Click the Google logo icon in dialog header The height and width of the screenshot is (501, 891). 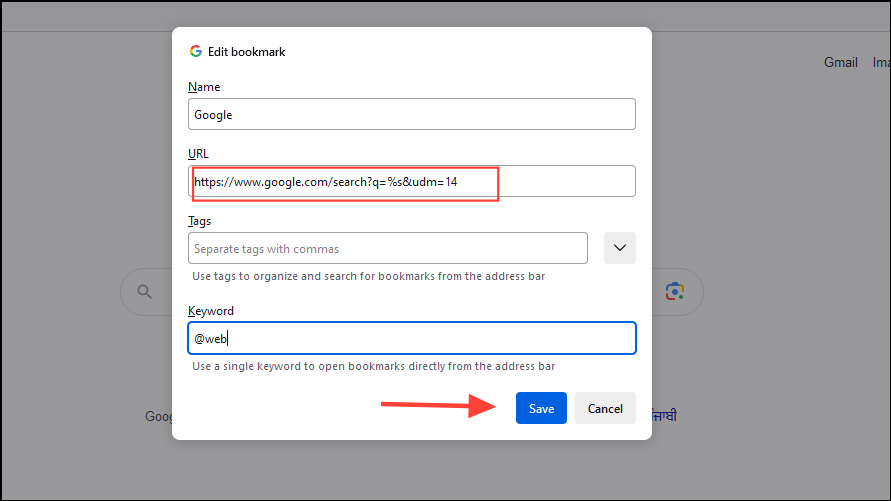(196, 51)
